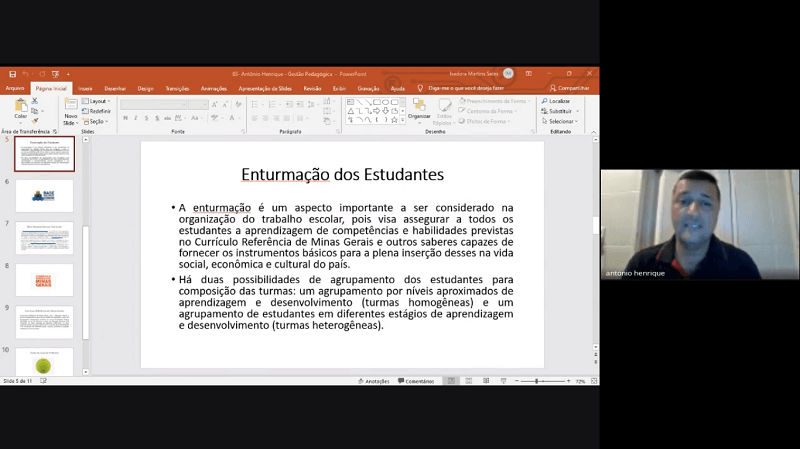Click the Organizar arrange icon
This screenshot has height=449, width=800.
point(419,108)
